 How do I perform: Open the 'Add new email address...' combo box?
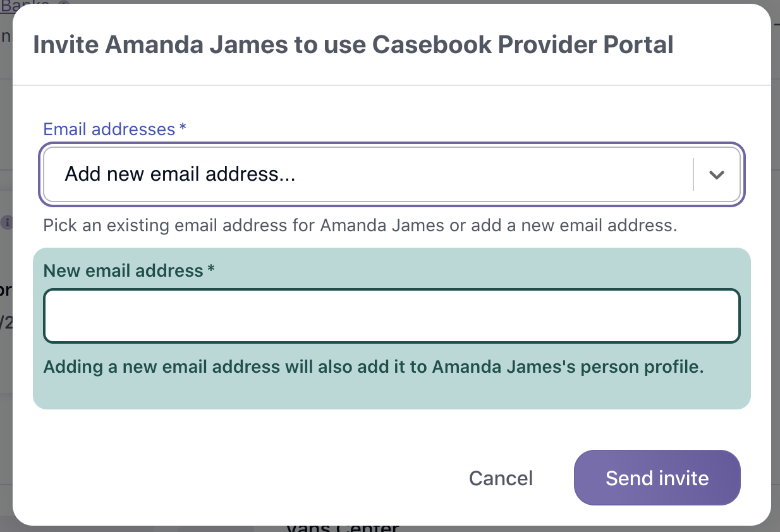coord(391,175)
